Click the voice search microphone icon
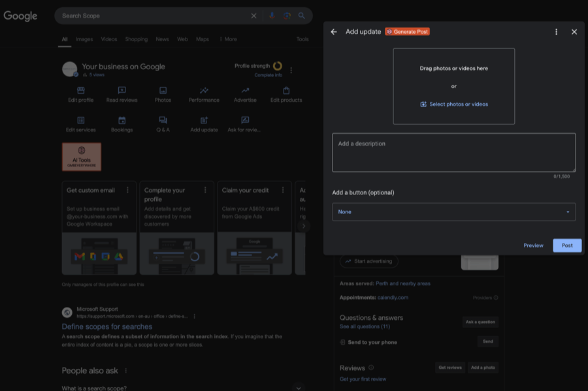The width and height of the screenshot is (588, 391). [272, 16]
